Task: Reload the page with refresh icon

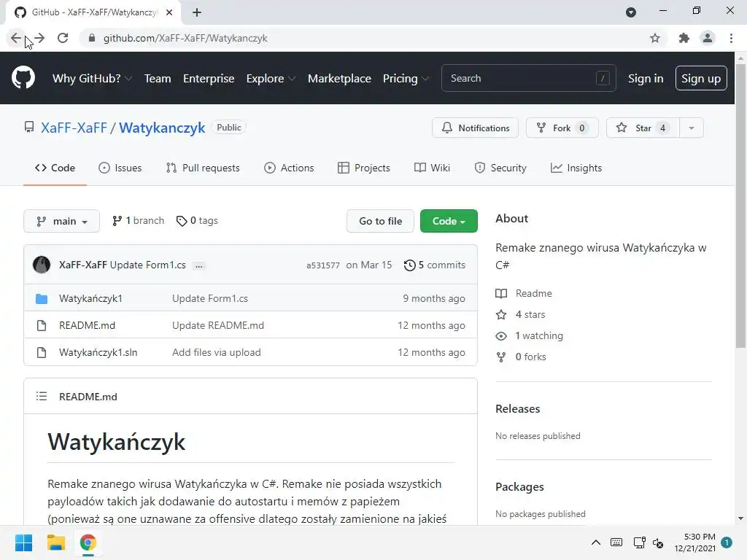Action: tap(63, 38)
